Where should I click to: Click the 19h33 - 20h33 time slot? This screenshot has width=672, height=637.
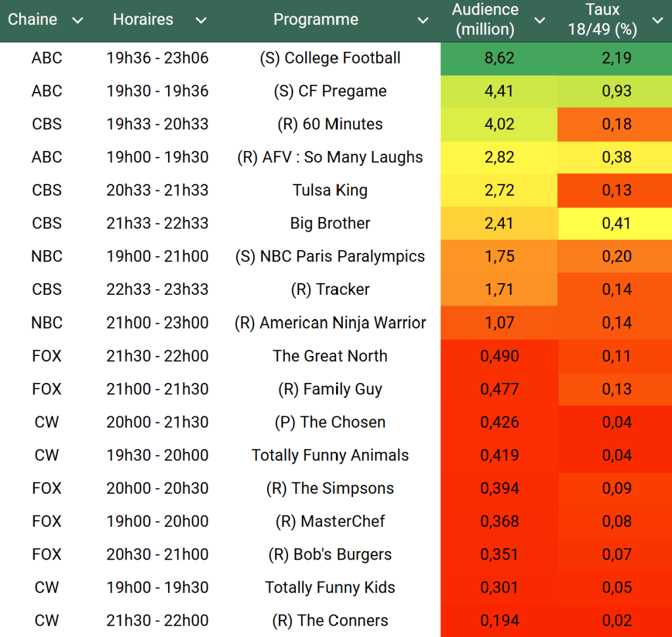157,124
